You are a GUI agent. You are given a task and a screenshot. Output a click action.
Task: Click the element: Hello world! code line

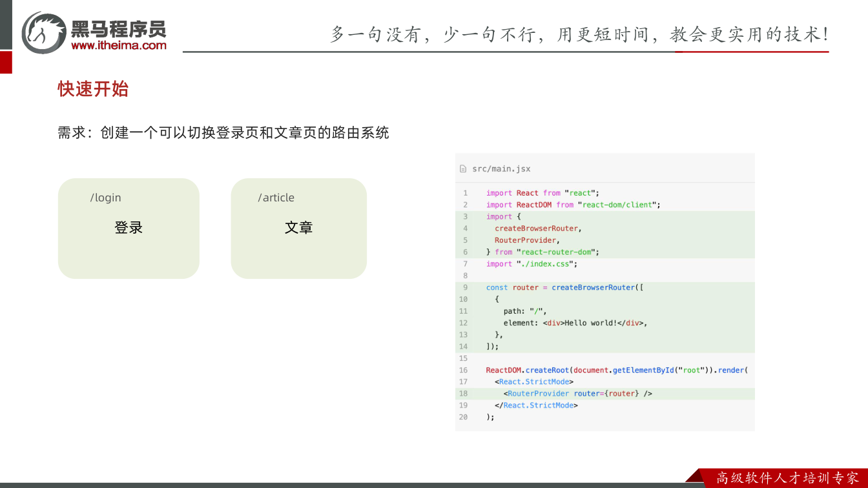coord(575,323)
